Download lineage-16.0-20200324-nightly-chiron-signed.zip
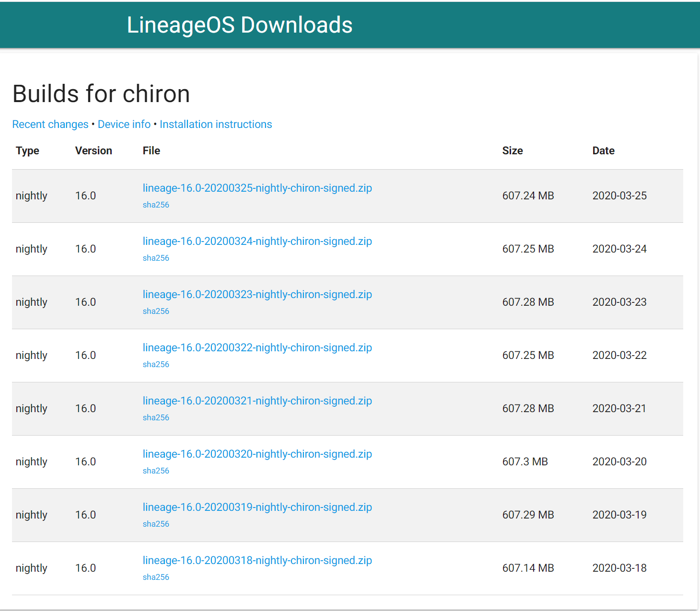This screenshot has height=611, width=700. click(257, 242)
